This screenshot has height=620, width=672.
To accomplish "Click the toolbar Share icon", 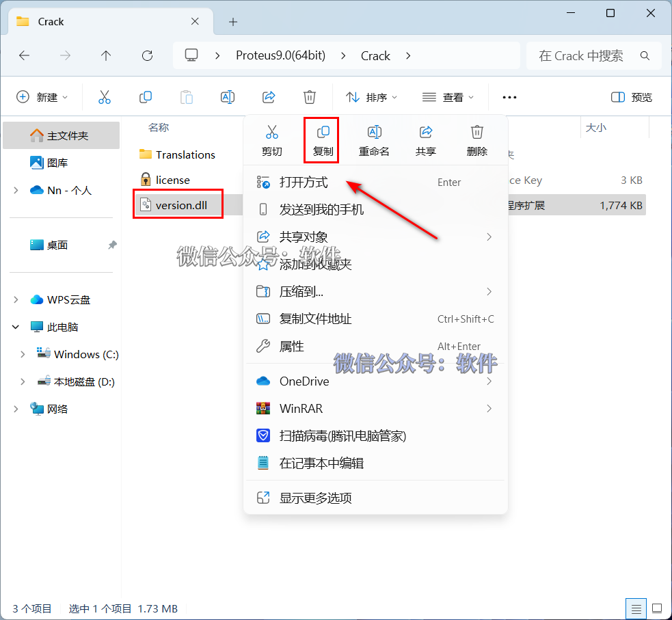I will coord(269,97).
